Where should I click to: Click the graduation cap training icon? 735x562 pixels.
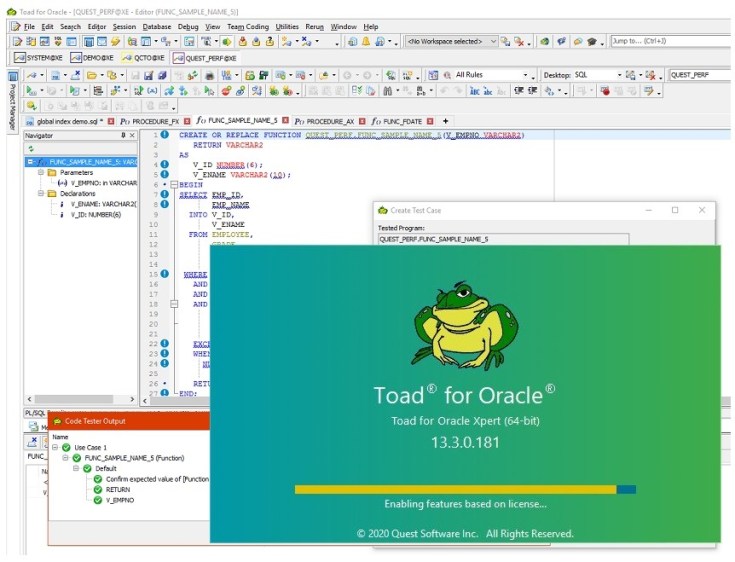[592, 42]
